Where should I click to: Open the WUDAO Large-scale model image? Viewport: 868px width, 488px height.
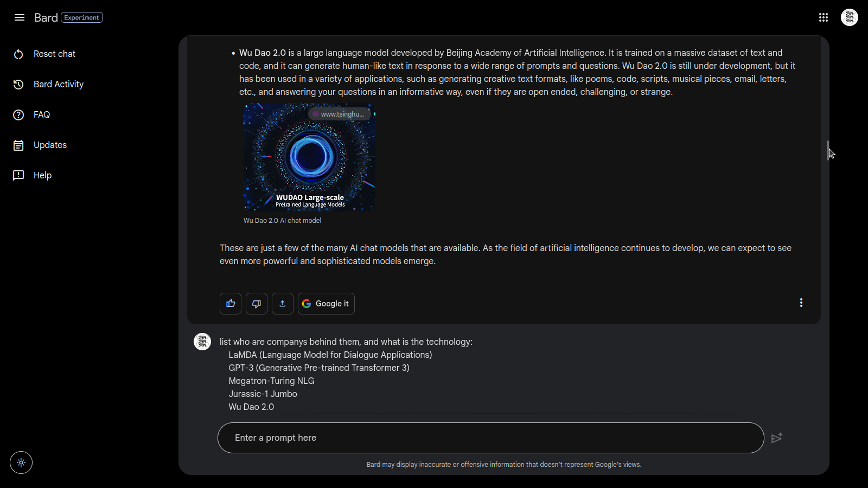coord(309,157)
